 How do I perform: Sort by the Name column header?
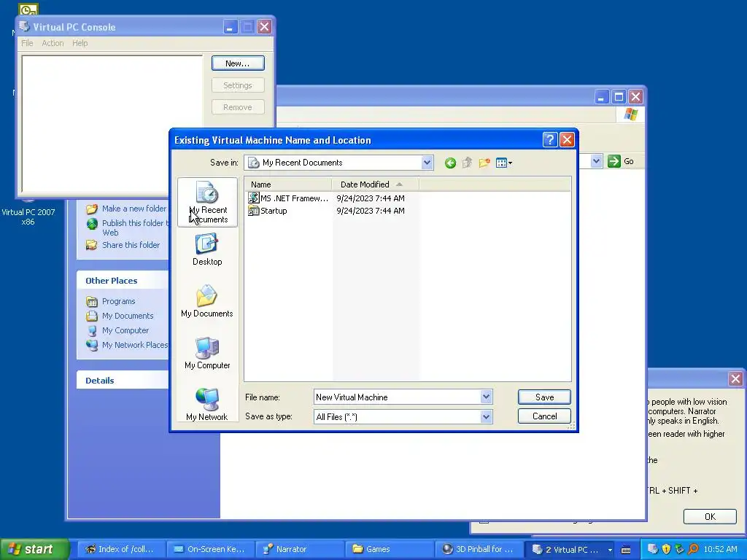click(x=288, y=184)
